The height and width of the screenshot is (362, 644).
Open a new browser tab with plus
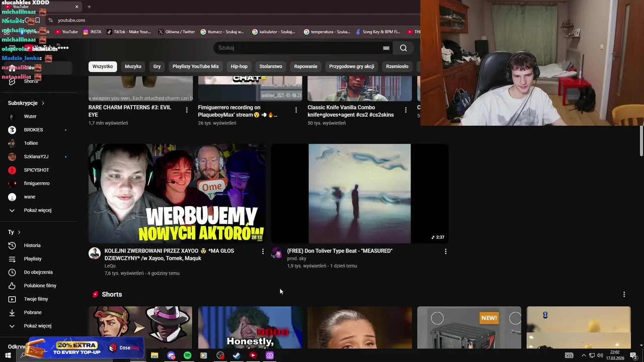click(x=89, y=7)
